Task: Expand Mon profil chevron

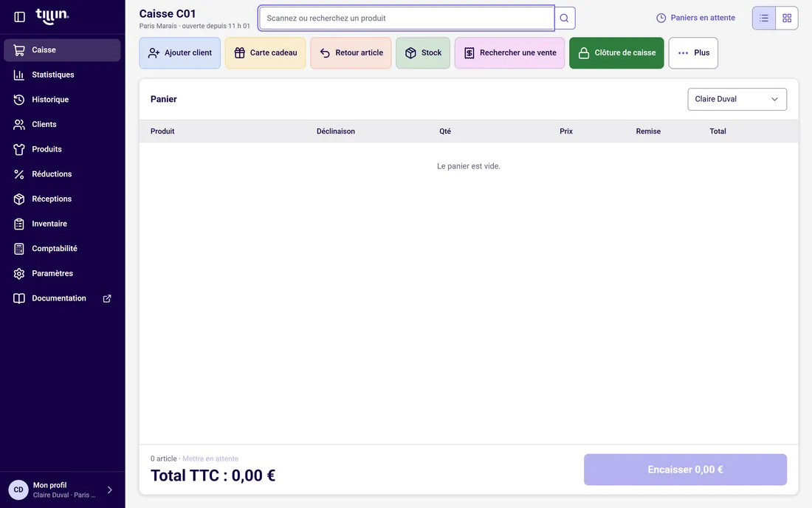Action: pyautogui.click(x=110, y=490)
